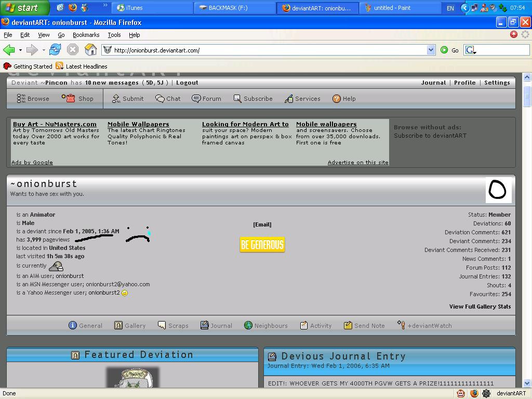The width and height of the screenshot is (532, 399).
Task: Expand hidden system tray icons arrow
Action: coord(465,8)
